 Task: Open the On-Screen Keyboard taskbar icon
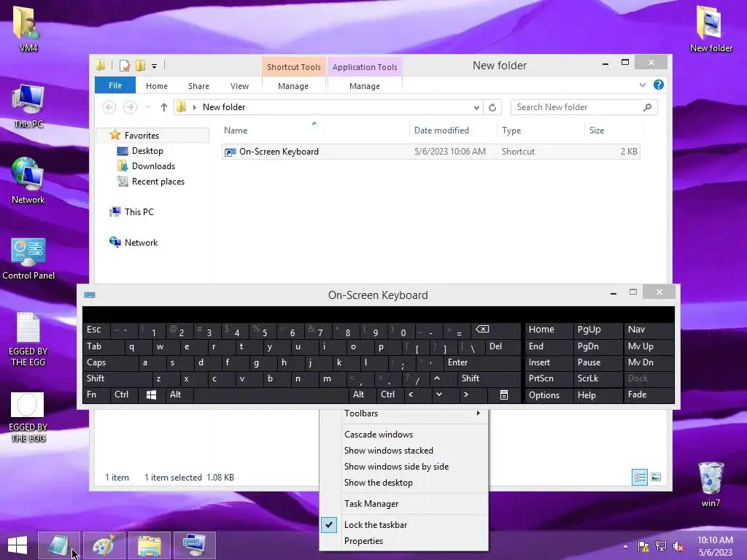pyautogui.click(x=194, y=545)
